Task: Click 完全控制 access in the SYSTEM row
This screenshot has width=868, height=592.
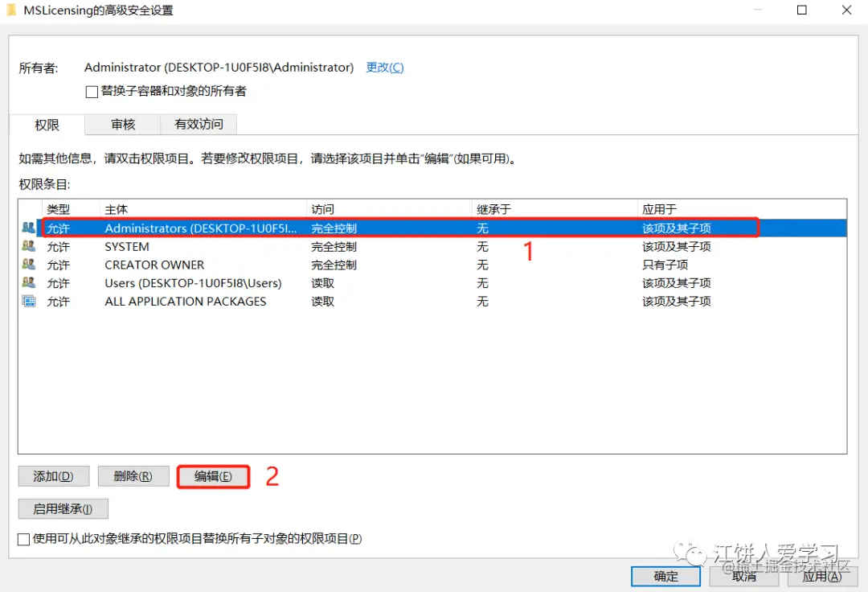Action: click(334, 246)
